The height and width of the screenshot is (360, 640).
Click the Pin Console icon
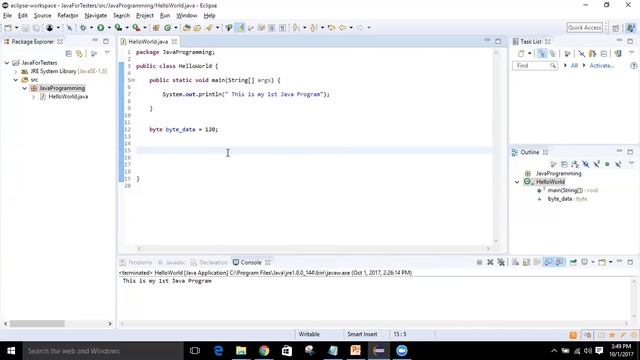[573, 262]
